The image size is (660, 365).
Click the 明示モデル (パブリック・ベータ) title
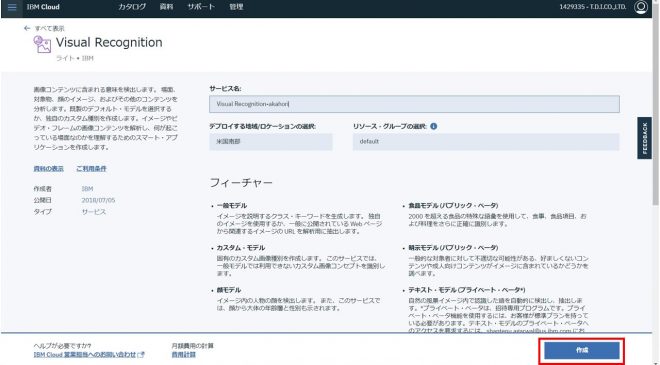pos(453,248)
